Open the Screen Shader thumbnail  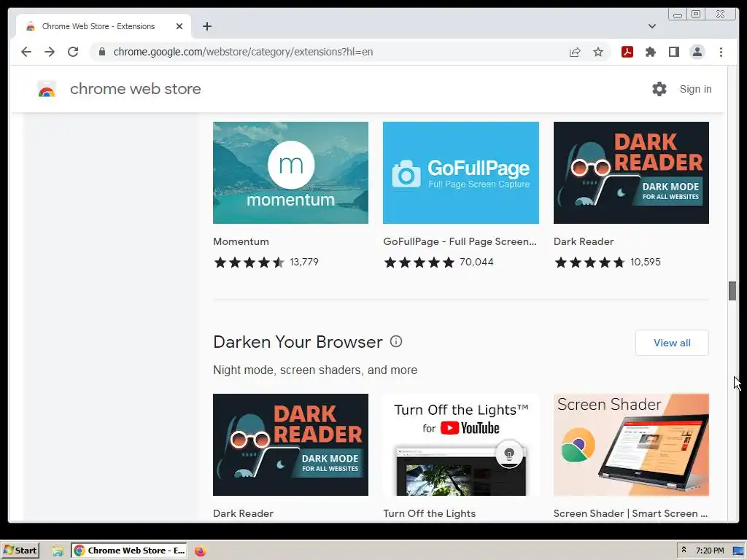click(x=631, y=445)
